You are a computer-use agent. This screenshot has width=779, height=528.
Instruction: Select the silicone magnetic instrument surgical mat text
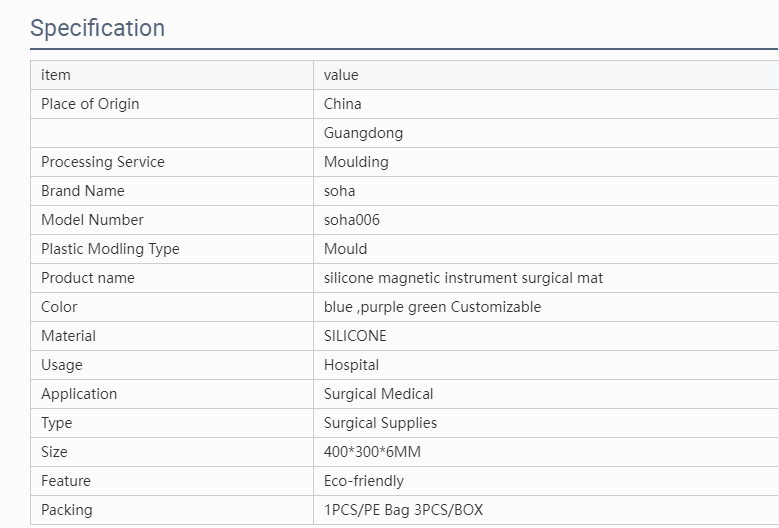coord(464,278)
